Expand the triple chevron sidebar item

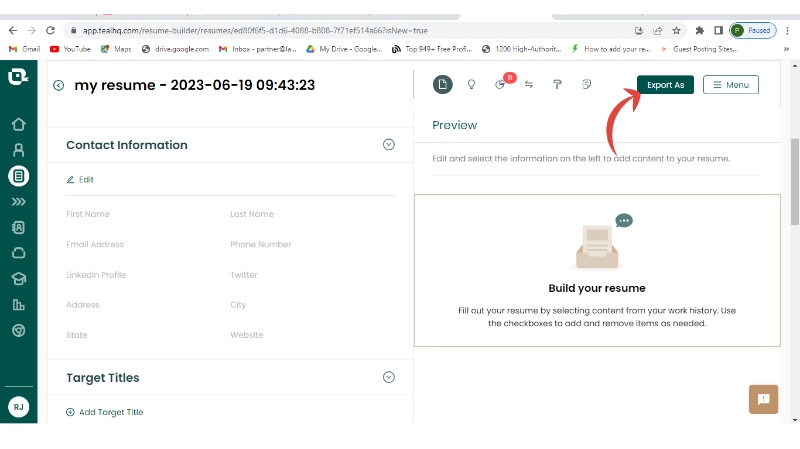click(x=18, y=202)
